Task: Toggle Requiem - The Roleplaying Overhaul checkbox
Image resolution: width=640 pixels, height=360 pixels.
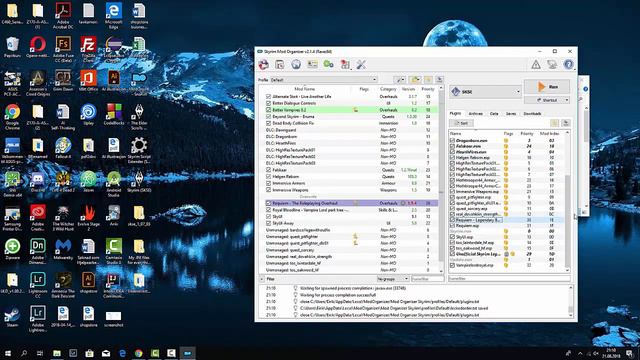Action: 268,203
